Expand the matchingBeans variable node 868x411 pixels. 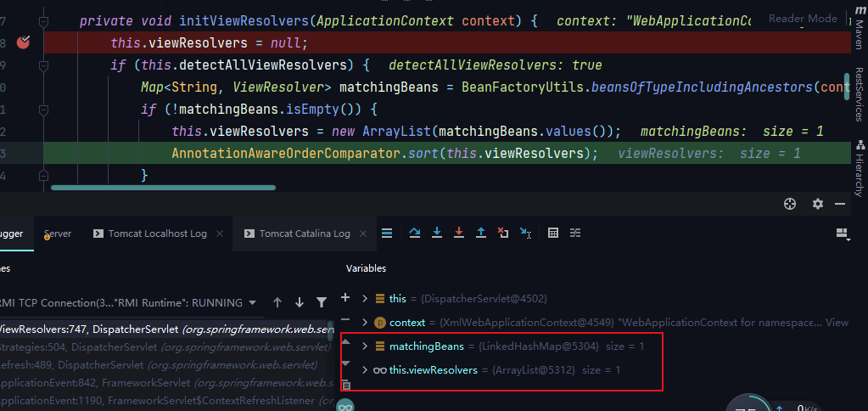click(364, 346)
